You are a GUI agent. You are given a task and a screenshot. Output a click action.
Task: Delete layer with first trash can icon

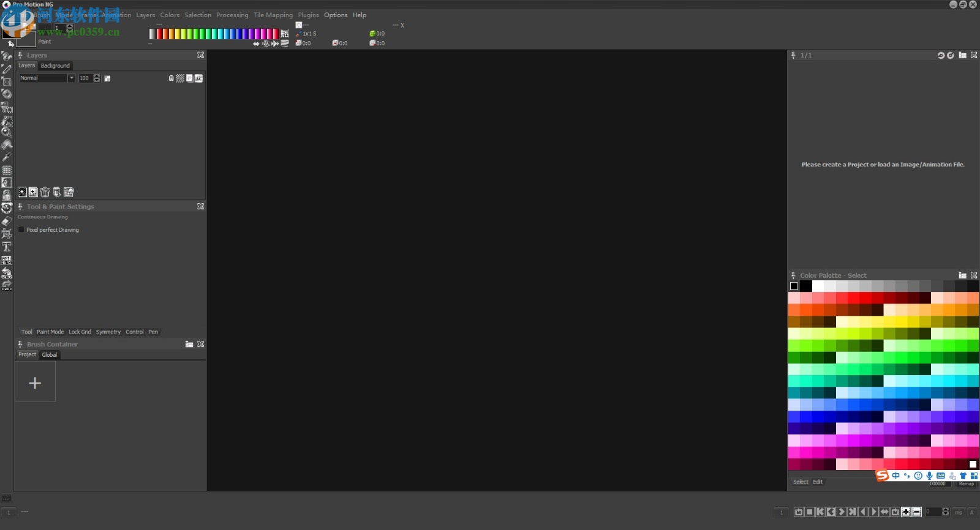pyautogui.click(x=45, y=192)
